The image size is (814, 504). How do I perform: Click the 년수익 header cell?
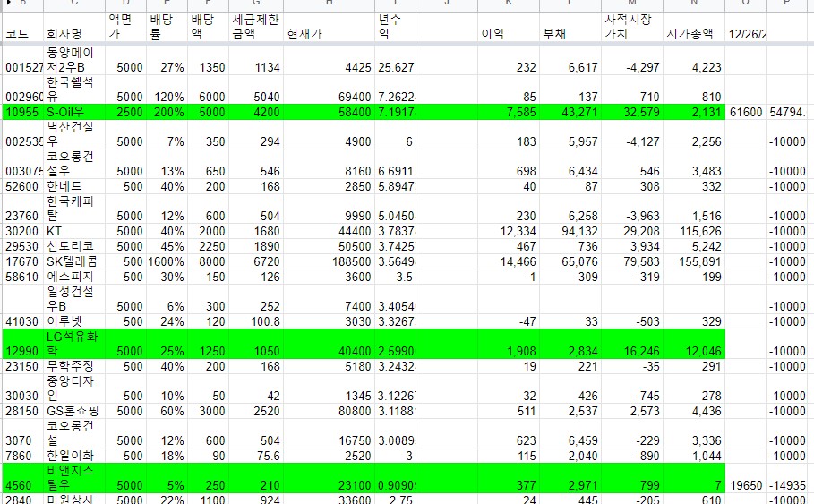[396, 27]
